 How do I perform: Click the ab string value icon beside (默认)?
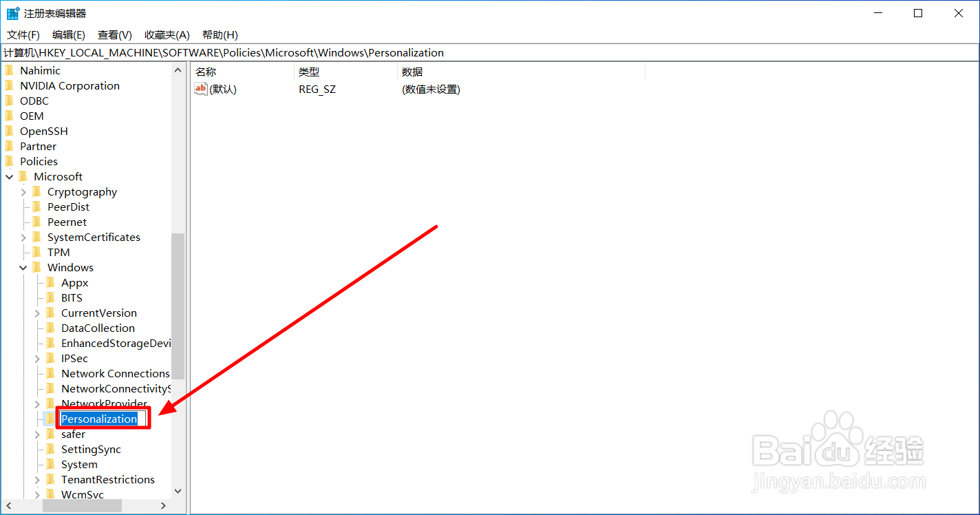pyautogui.click(x=200, y=88)
